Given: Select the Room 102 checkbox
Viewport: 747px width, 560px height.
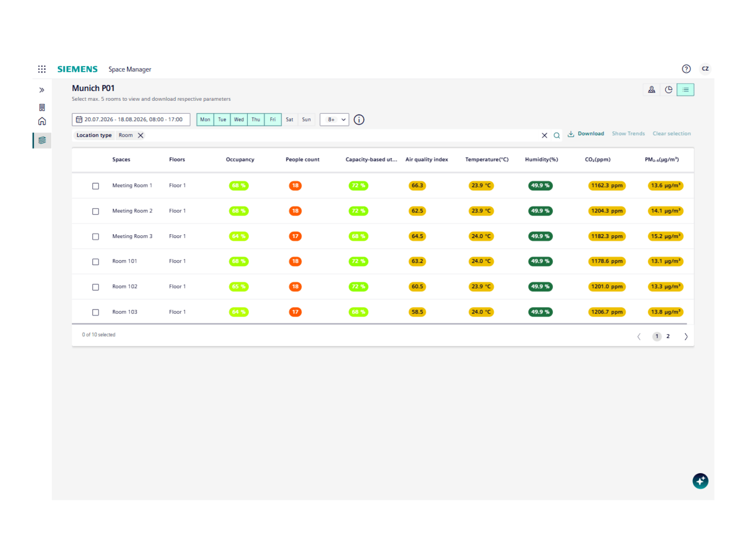Looking at the screenshot, I should (x=96, y=287).
